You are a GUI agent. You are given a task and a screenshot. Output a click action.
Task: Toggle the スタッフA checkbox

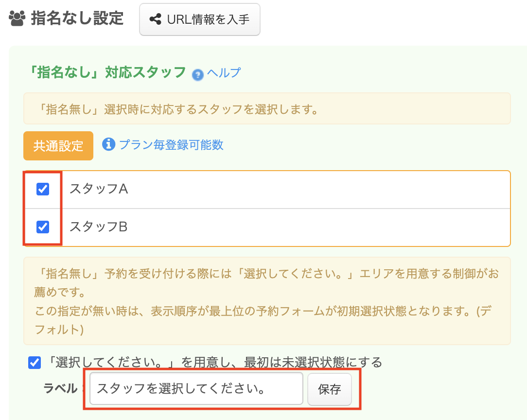tap(43, 189)
